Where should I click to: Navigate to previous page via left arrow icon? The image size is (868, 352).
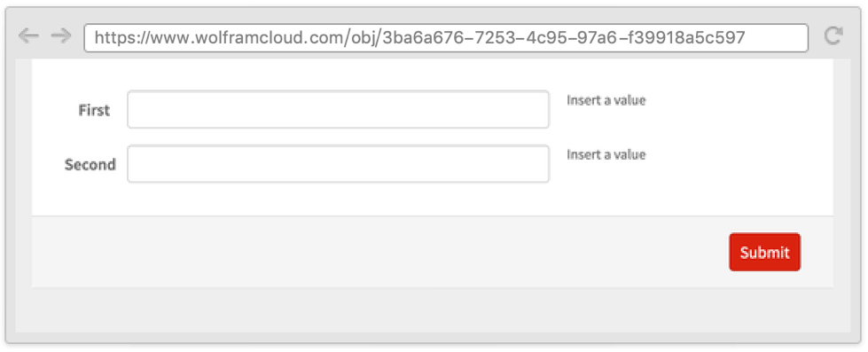28,36
